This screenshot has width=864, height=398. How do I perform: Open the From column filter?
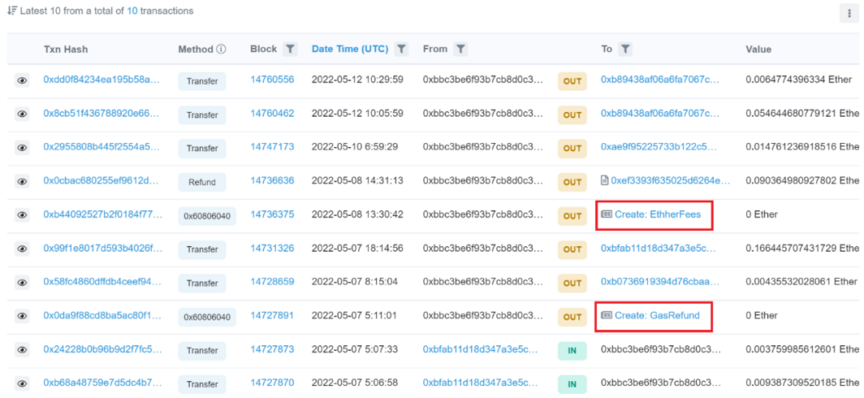point(461,49)
